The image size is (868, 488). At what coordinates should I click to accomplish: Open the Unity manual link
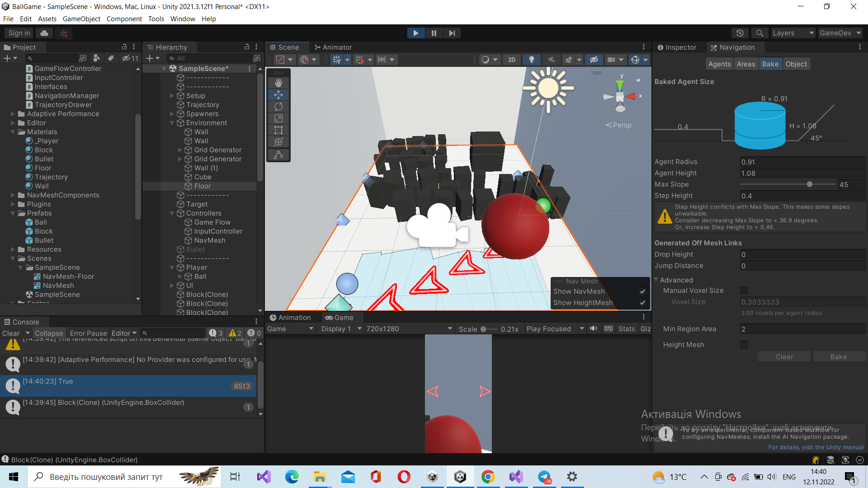point(816,447)
